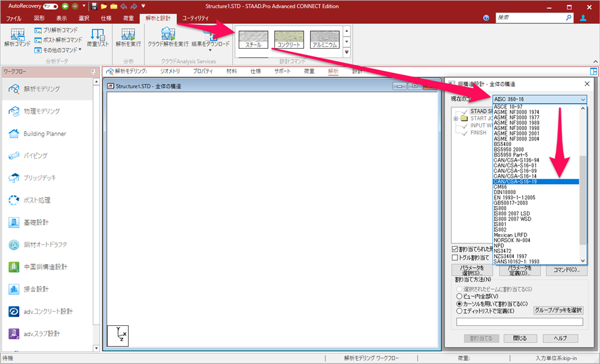Click the undo arrow in the title bar
Image resolution: width=600 pixels, height=364 pixels.
[x=124, y=6]
